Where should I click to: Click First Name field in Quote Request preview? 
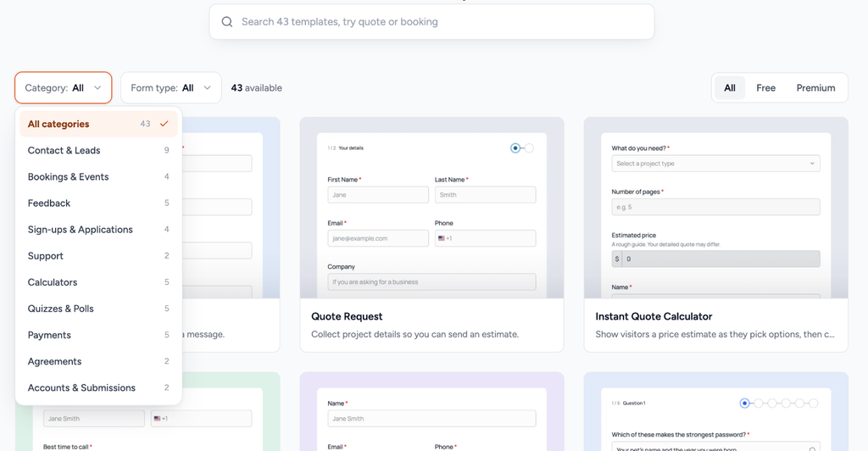[378, 195]
